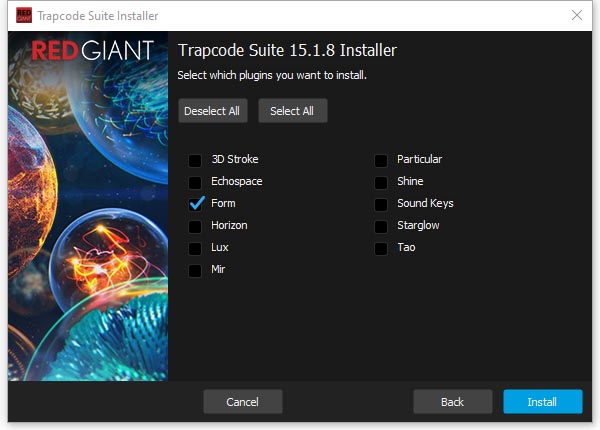Click the Select All button
The height and width of the screenshot is (430, 600).
pyautogui.click(x=293, y=111)
